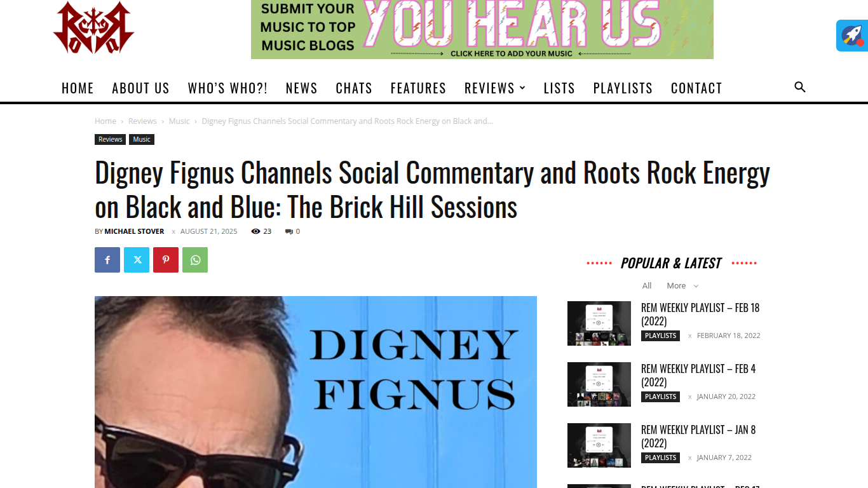Screen dimensions: 868x488
Task: Click the Reviews category tag
Action: click(111, 139)
